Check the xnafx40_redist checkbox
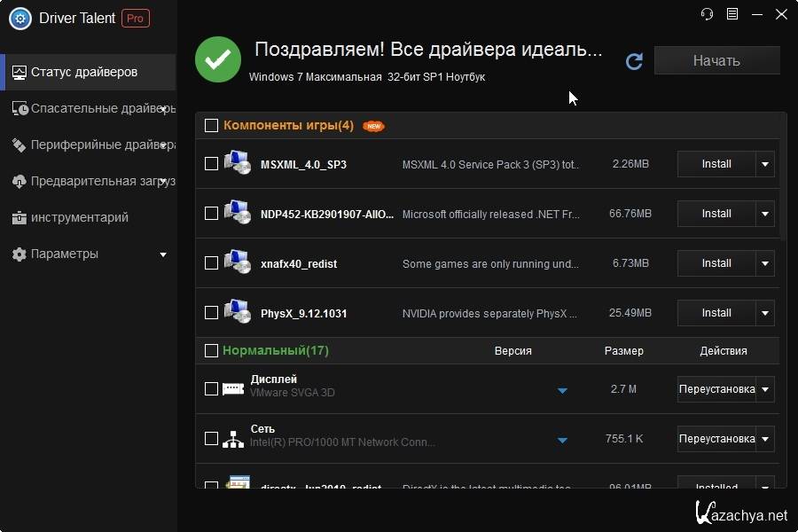Viewport: 798px width, 532px height. click(211, 263)
